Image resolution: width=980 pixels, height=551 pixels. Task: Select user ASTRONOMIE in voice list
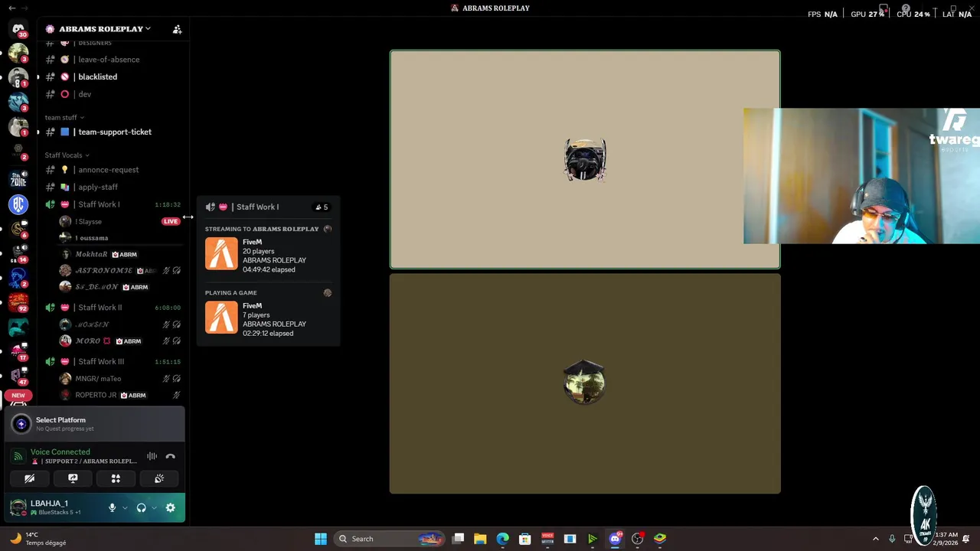pyautogui.click(x=120, y=271)
